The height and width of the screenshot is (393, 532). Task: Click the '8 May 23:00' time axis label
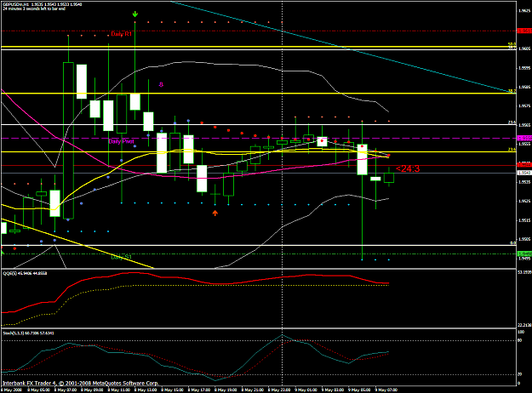tap(279, 390)
